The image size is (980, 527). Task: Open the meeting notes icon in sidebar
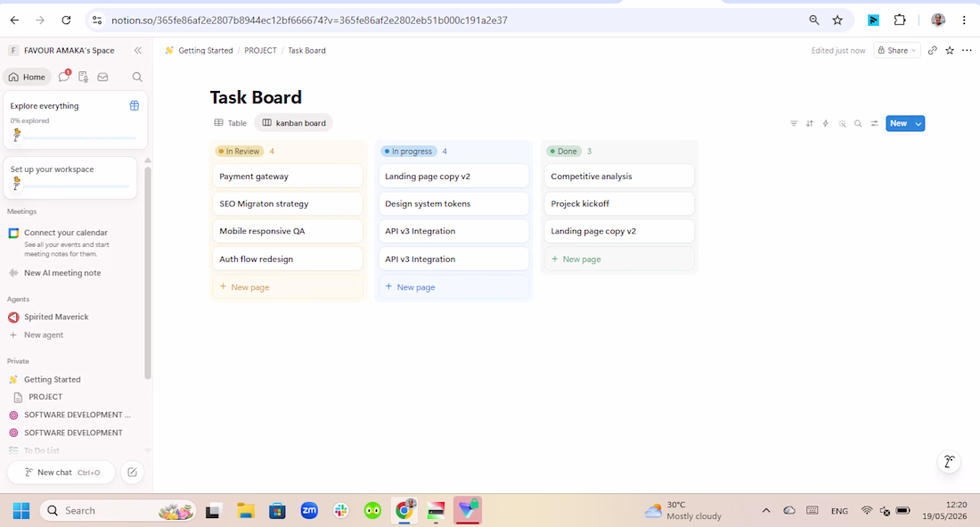(x=83, y=77)
